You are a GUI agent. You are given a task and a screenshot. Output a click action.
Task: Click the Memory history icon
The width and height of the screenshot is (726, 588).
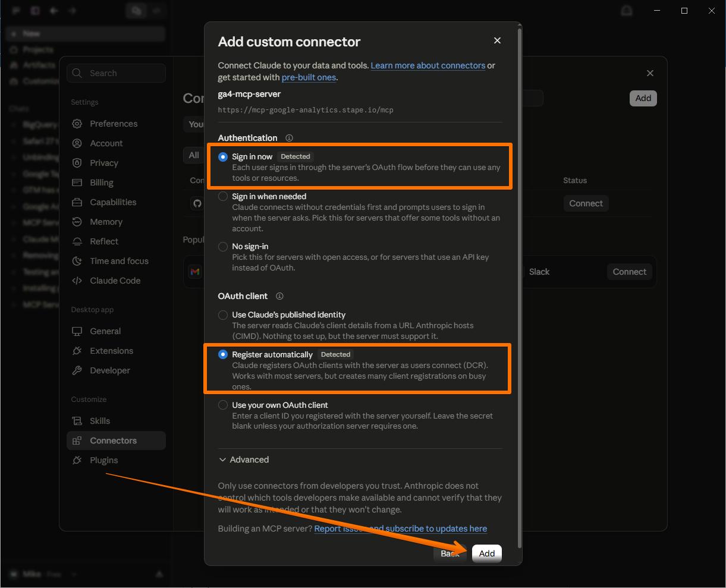tap(77, 222)
